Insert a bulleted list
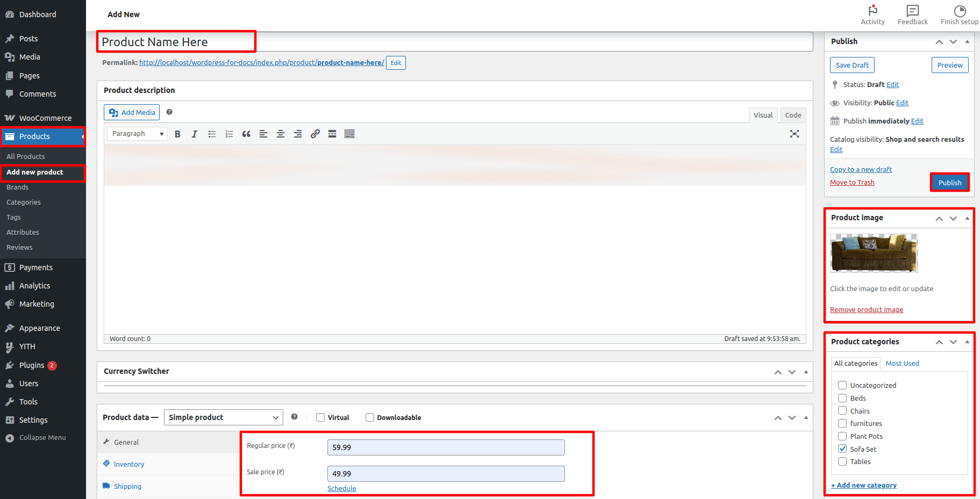The height and width of the screenshot is (499, 980). (212, 134)
